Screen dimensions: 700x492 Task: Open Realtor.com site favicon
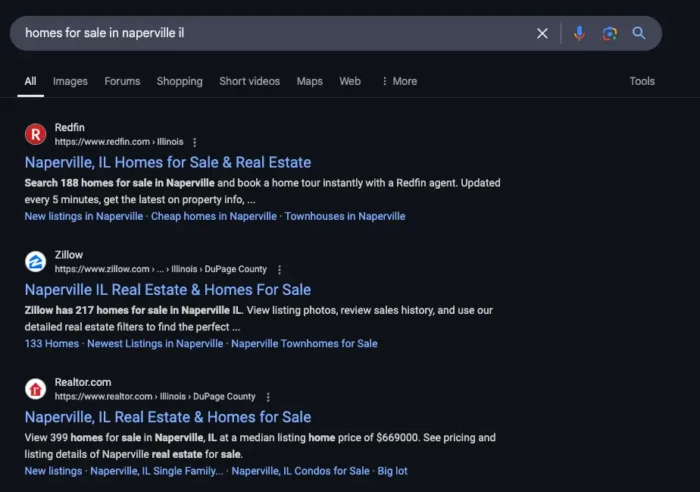point(36,389)
